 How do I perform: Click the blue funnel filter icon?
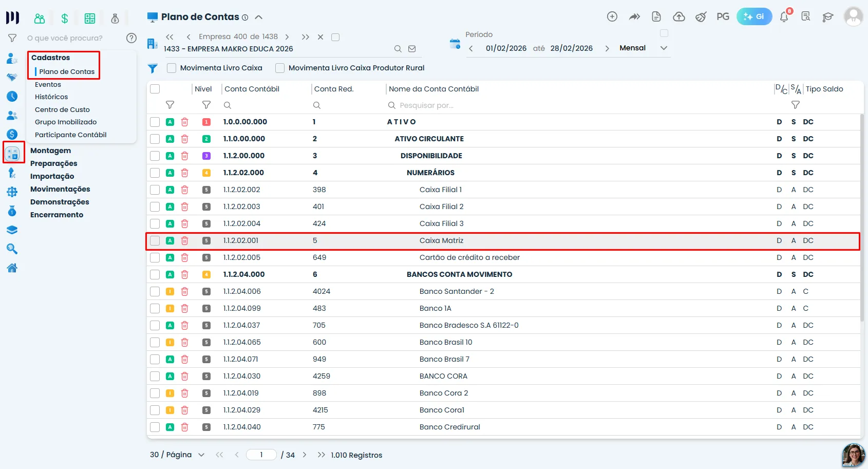[153, 68]
